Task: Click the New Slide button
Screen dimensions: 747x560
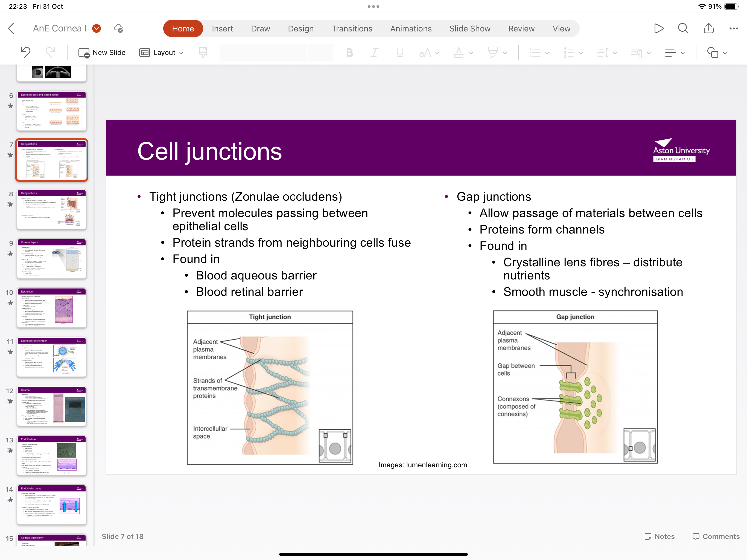Action: point(102,53)
